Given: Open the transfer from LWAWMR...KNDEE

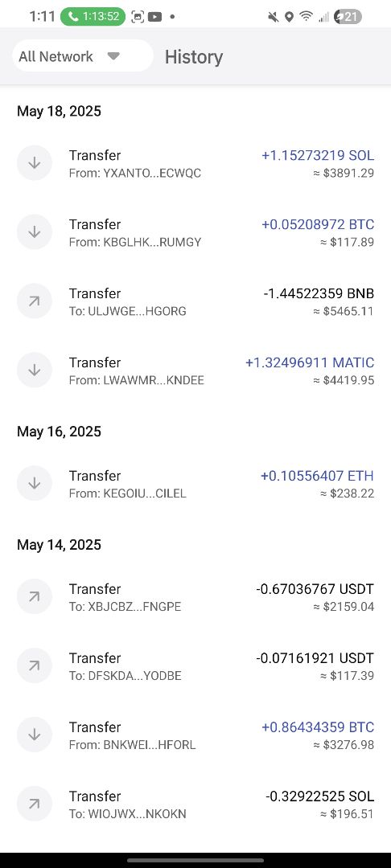Looking at the screenshot, I should click(195, 371).
